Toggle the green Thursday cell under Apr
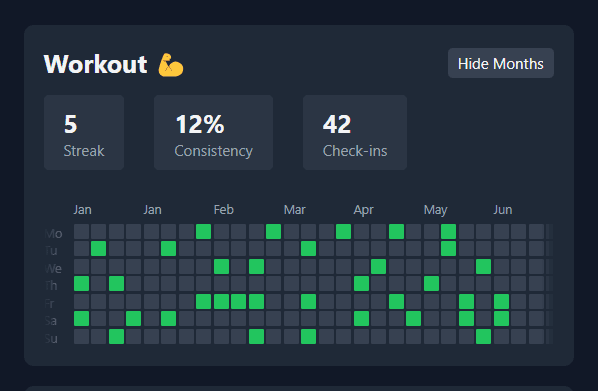 [x=362, y=284]
